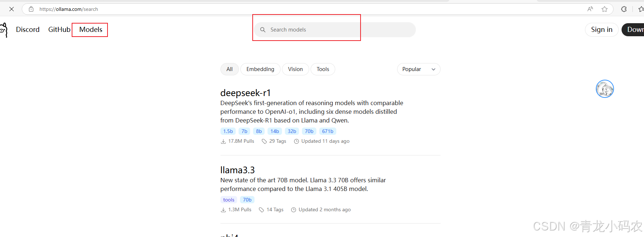
Task: Select the 14b tag of deepseek-r1
Action: click(x=275, y=131)
